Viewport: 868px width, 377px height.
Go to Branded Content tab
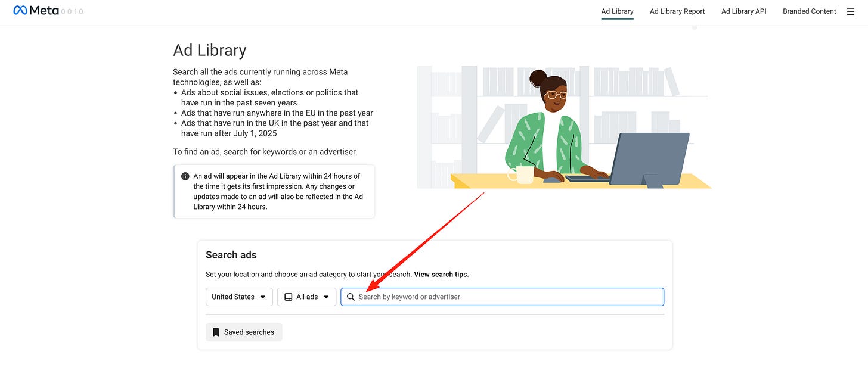coord(809,11)
